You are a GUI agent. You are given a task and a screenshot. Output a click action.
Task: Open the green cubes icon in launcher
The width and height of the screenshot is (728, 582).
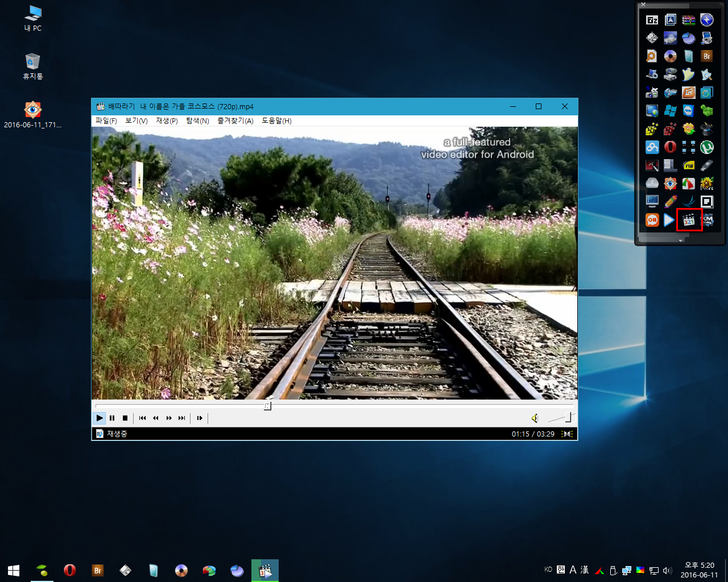707,111
